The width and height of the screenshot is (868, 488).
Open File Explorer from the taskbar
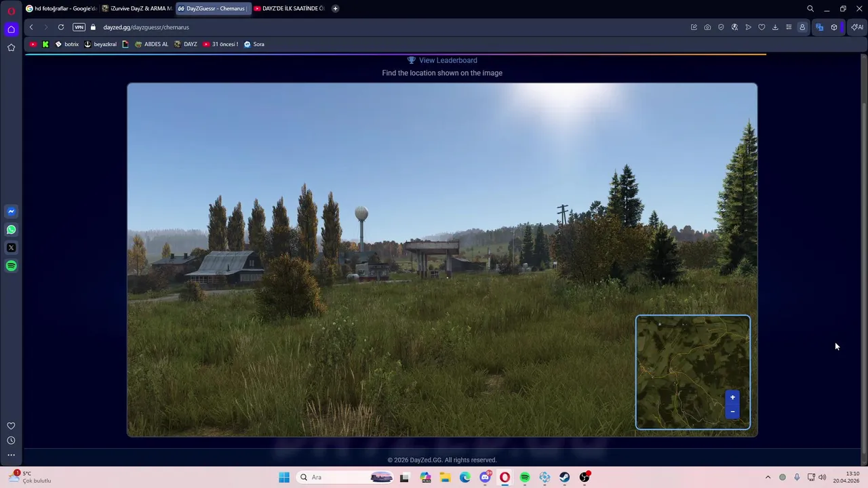click(445, 477)
